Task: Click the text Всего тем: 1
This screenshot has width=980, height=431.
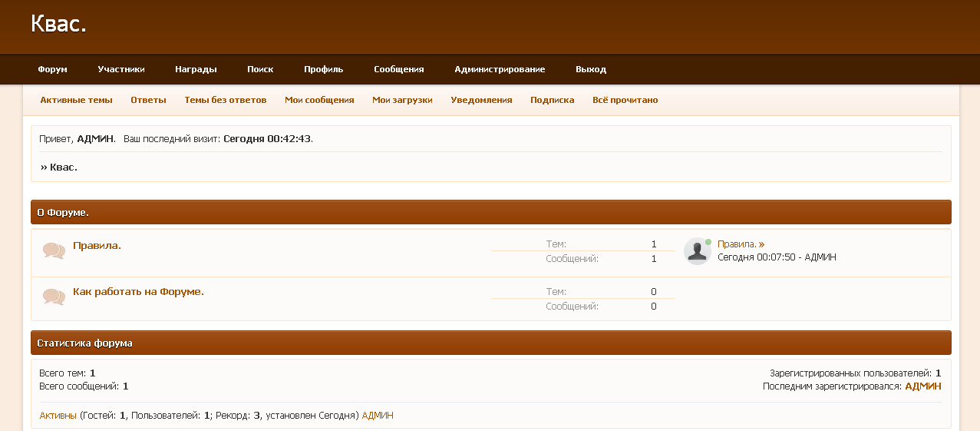Action: (67, 373)
